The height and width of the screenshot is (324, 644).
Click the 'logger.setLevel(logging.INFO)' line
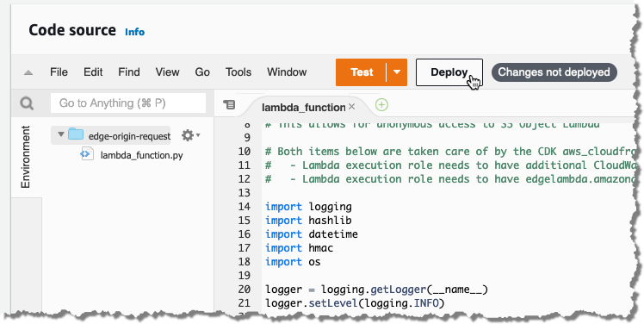[x=355, y=303]
